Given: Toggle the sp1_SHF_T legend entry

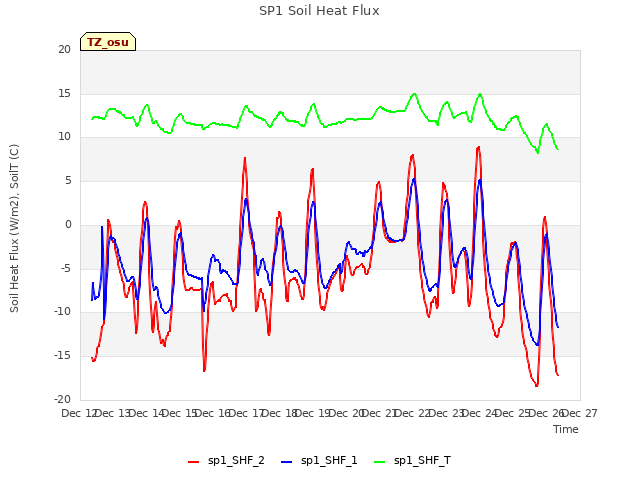Looking at the screenshot, I should click(x=412, y=461).
